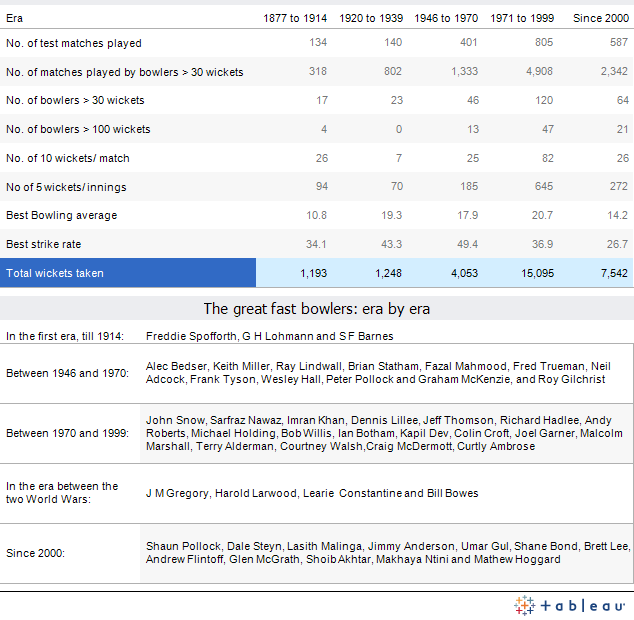Click total wickets value 15,095

pyautogui.click(x=537, y=273)
